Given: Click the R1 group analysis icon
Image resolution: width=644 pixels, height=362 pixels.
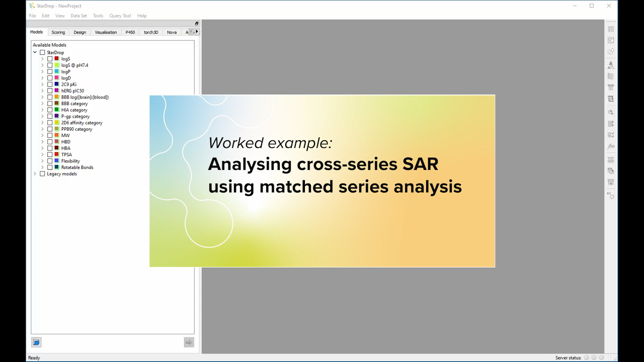Looking at the screenshot, I should [611, 195].
